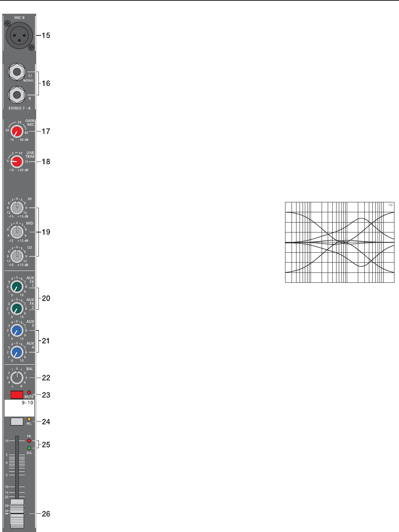Click the EQ frequency response graph
The height and width of the screenshot is (532, 399).
pyautogui.click(x=340, y=242)
